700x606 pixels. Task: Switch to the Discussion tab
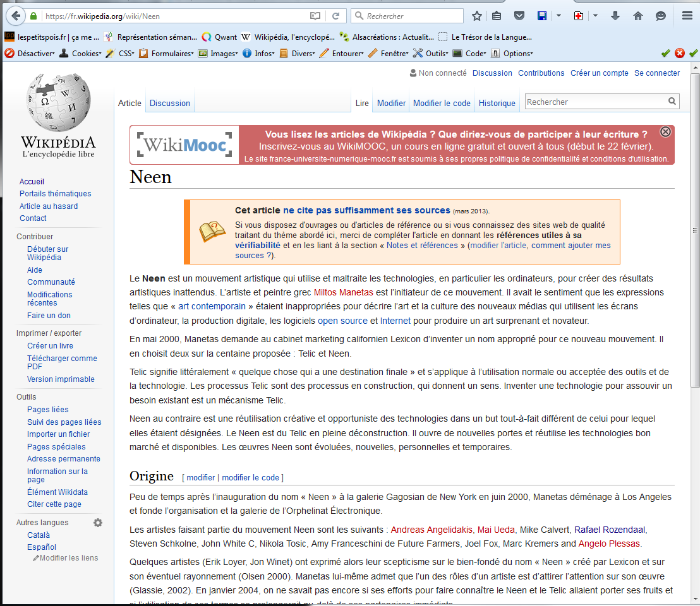point(169,103)
